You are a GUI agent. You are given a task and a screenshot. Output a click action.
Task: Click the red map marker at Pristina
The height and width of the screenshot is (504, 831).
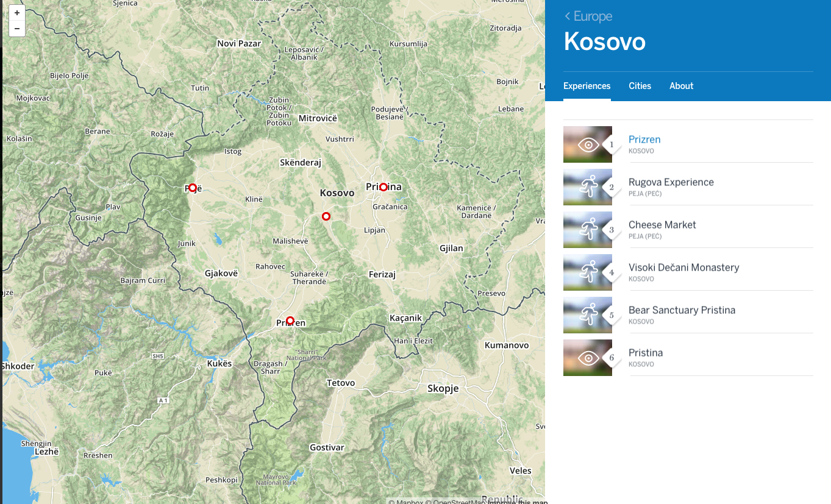point(383,187)
